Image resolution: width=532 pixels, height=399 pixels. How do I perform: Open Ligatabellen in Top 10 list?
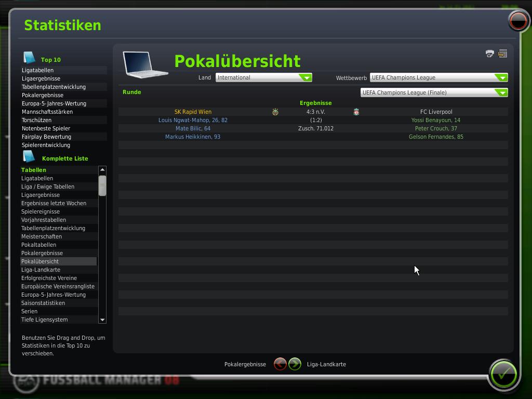coord(37,70)
